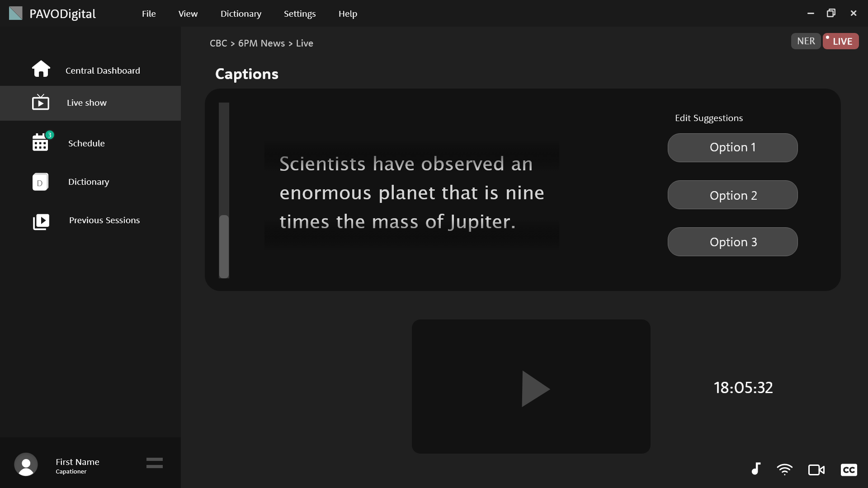Check the Wi-Fi connection status icon

pyautogui.click(x=784, y=469)
